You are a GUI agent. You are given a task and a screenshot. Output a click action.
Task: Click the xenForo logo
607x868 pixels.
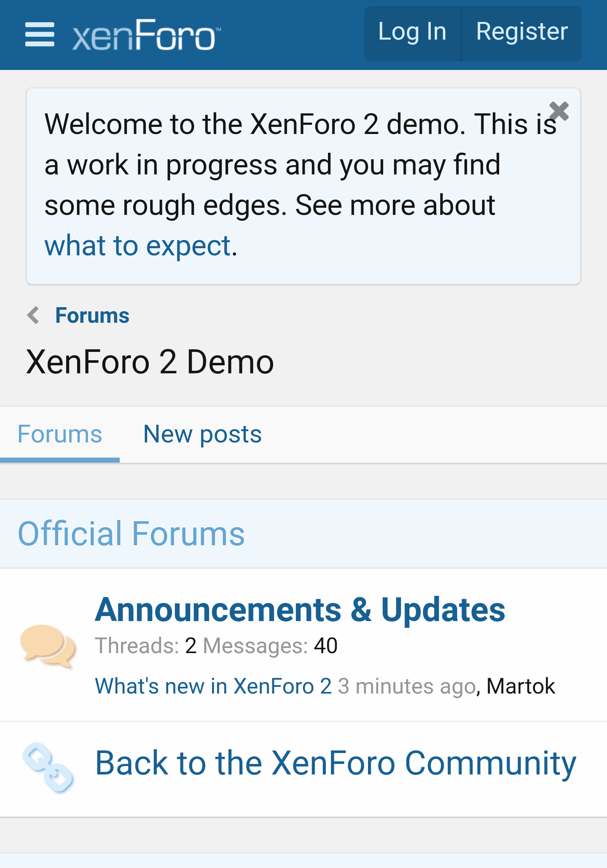pos(146,35)
